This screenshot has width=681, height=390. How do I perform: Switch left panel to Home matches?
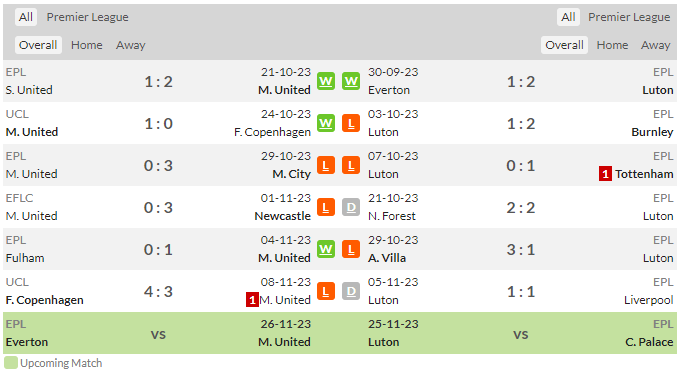point(87,45)
